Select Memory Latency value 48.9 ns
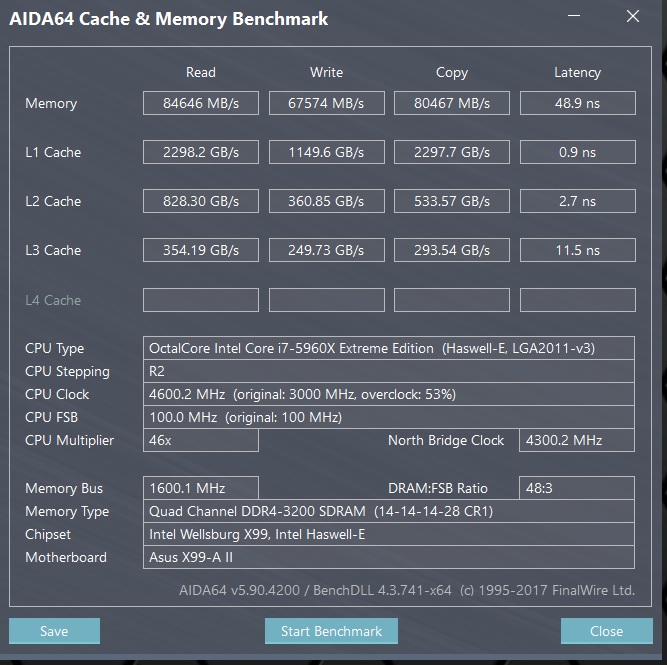 (x=578, y=103)
